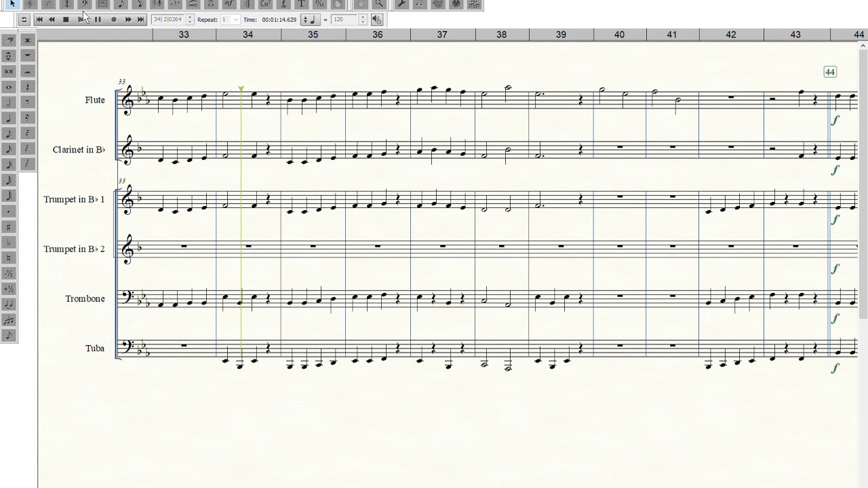Choose the half rest

[x=27, y=71]
